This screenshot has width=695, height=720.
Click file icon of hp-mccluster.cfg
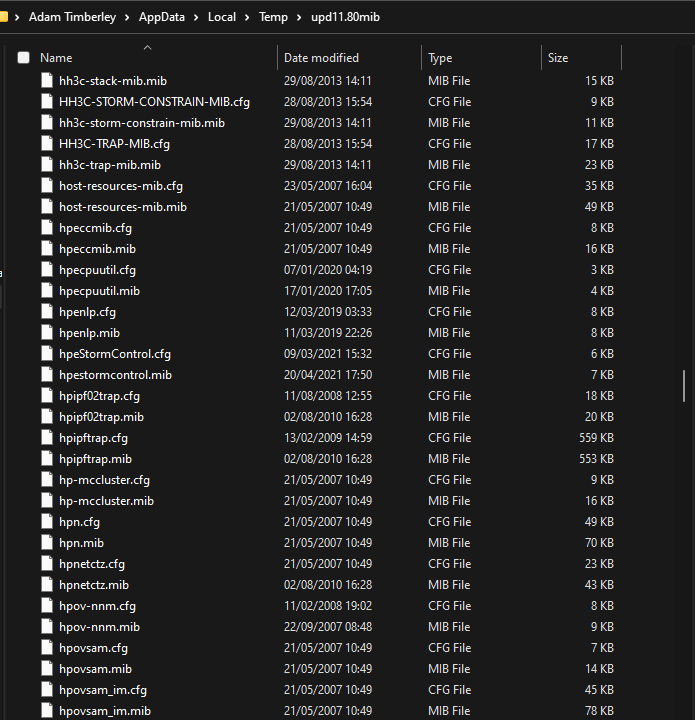[x=47, y=480]
